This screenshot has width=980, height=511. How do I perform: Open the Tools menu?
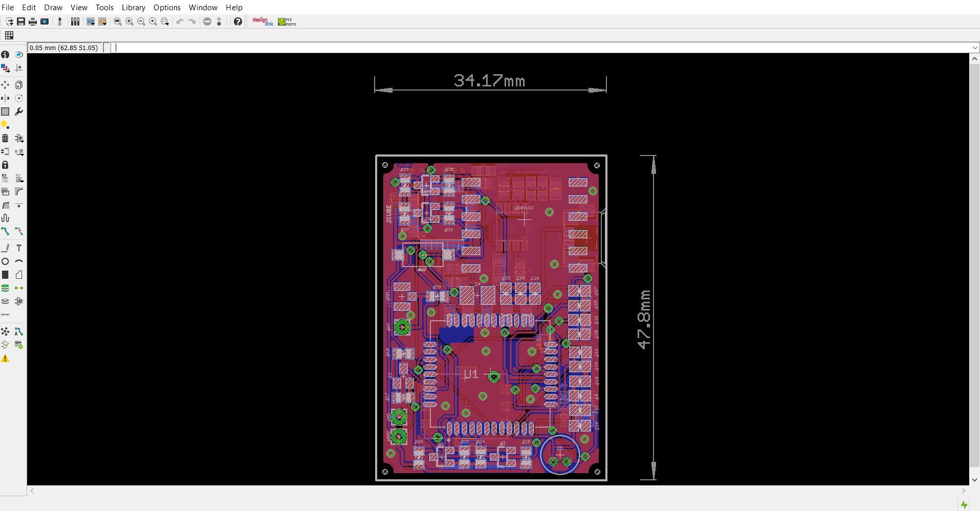point(104,8)
